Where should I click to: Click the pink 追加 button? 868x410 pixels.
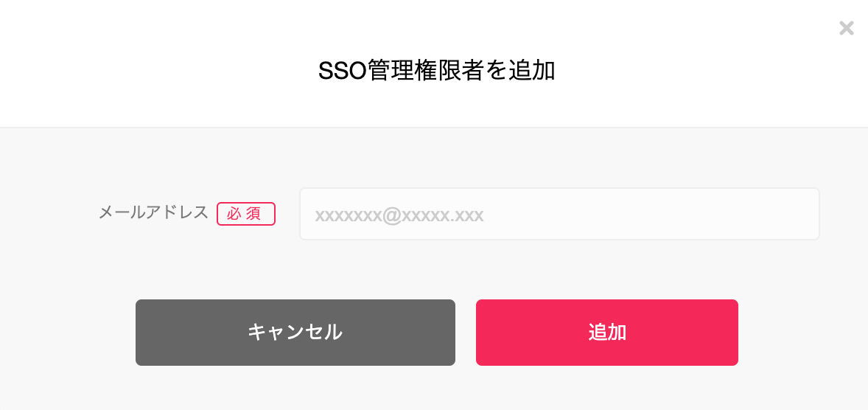(606, 333)
